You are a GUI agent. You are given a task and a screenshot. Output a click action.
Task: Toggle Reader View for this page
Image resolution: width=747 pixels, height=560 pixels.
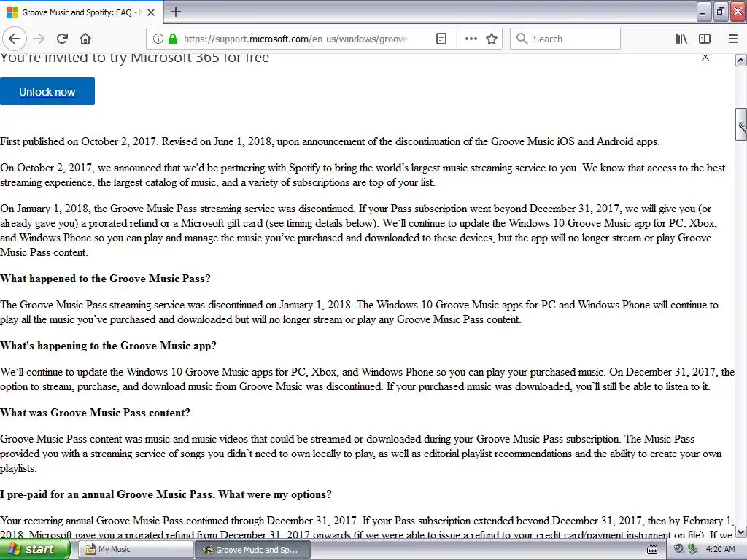(x=441, y=39)
